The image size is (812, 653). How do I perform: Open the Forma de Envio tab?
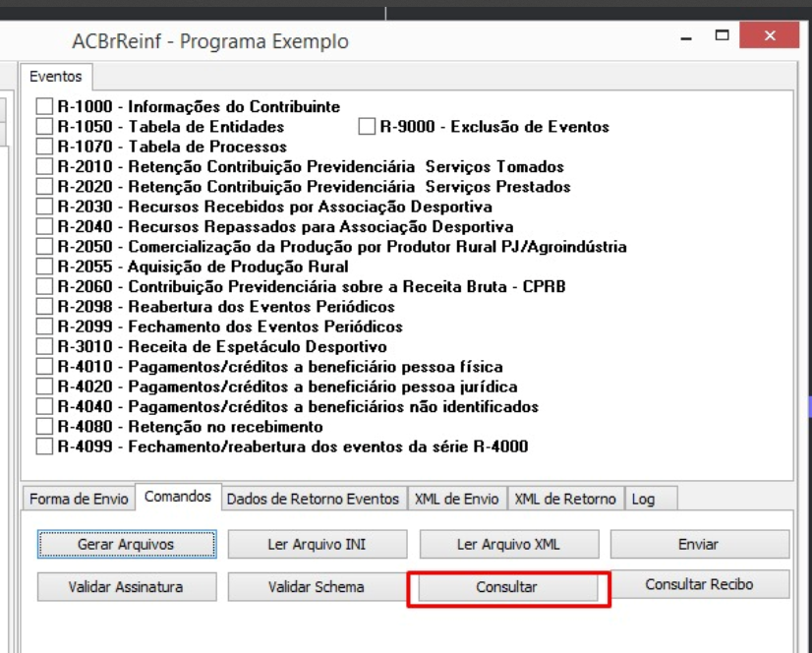pos(79,499)
